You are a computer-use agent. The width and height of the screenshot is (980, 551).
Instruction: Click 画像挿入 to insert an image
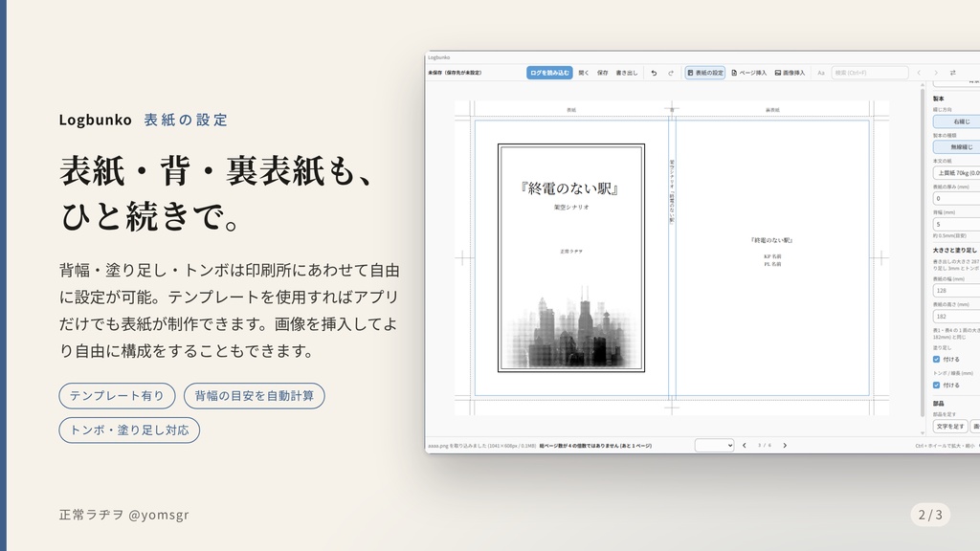[x=790, y=73]
